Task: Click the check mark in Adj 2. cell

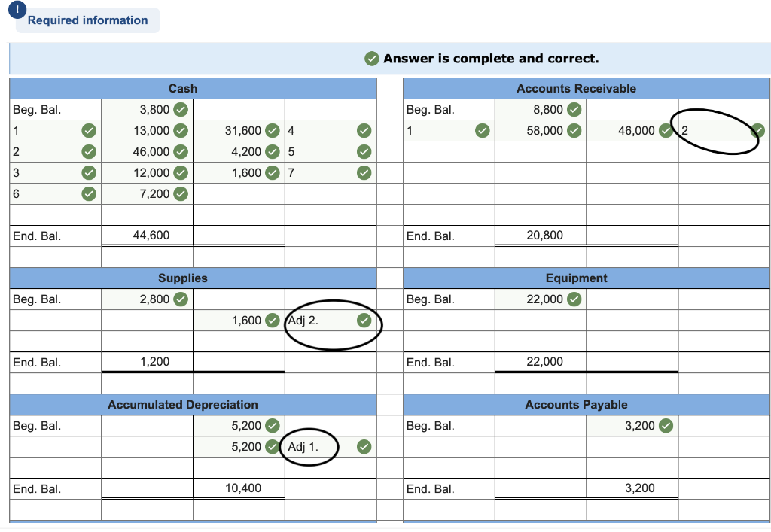Action: [x=364, y=321]
